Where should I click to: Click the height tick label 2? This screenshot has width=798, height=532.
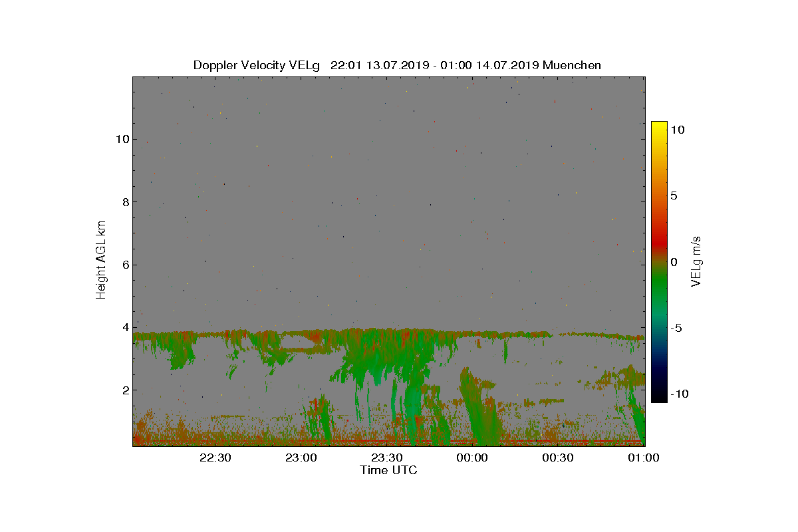coord(124,390)
